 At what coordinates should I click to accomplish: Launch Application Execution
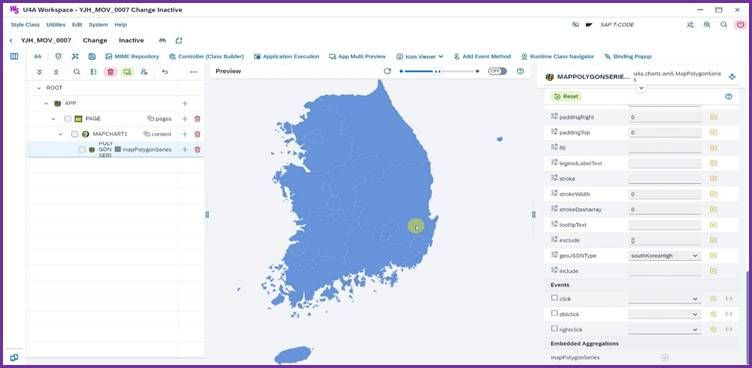(x=286, y=56)
